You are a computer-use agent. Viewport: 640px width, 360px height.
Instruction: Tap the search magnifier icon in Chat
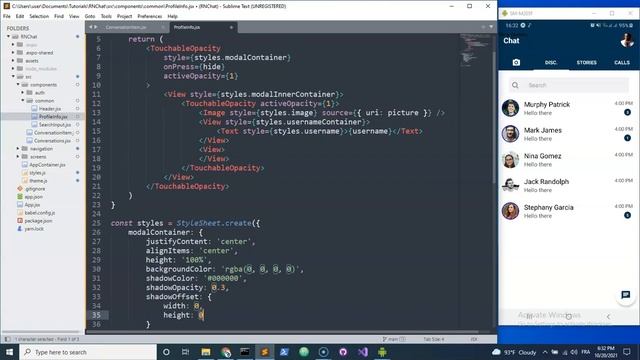coord(515,85)
